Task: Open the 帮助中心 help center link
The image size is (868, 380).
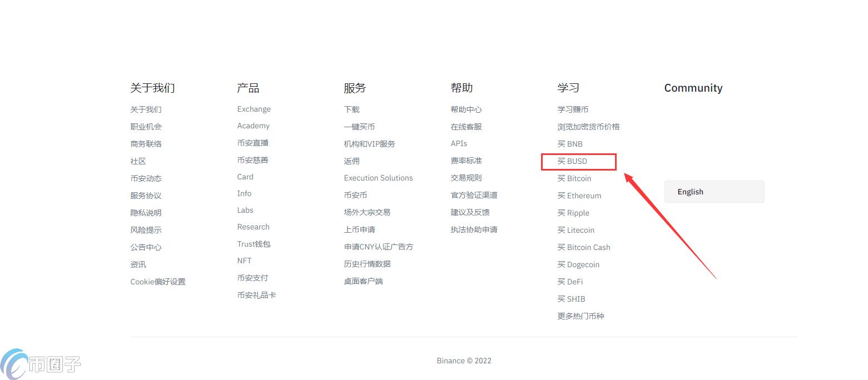Action: point(466,109)
